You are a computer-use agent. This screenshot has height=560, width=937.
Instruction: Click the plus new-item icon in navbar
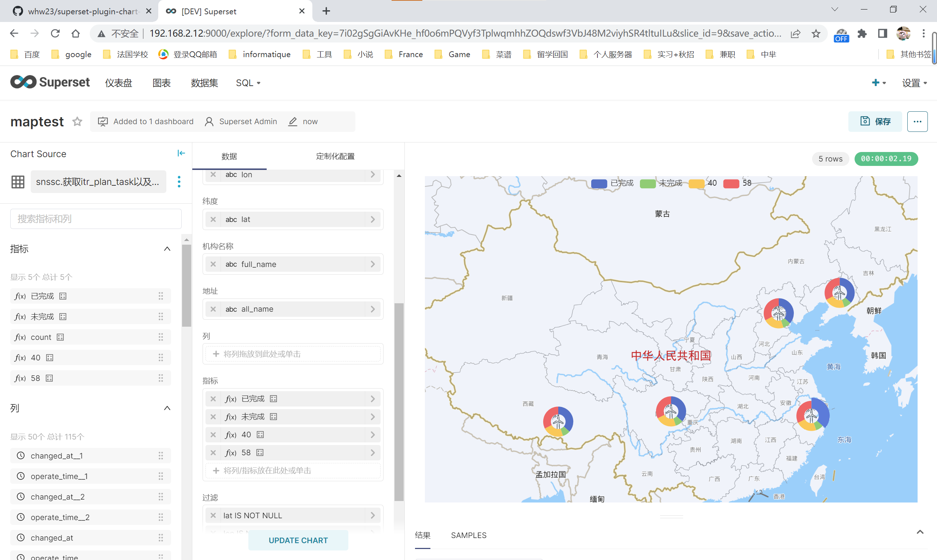pos(875,83)
